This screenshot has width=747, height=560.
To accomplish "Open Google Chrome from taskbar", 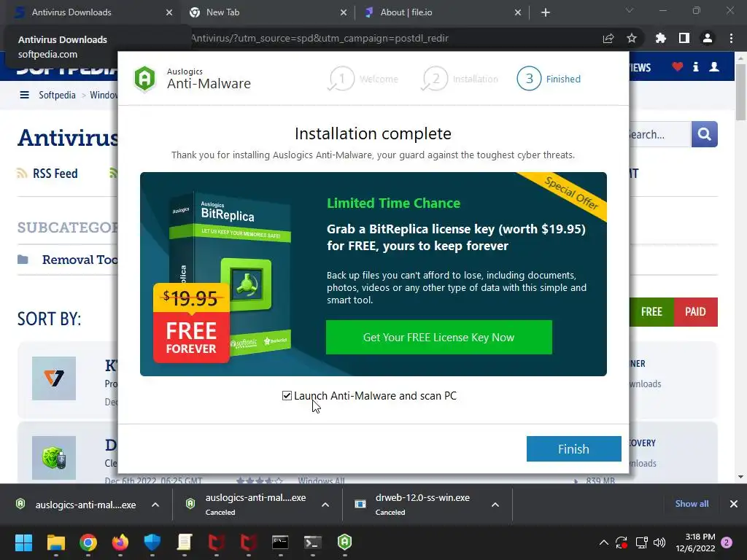I will (x=88, y=542).
